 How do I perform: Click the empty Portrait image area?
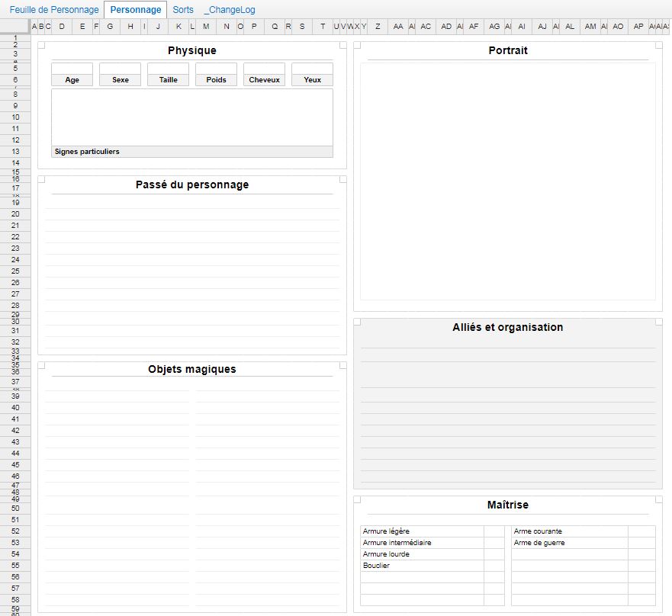pyautogui.click(x=508, y=181)
